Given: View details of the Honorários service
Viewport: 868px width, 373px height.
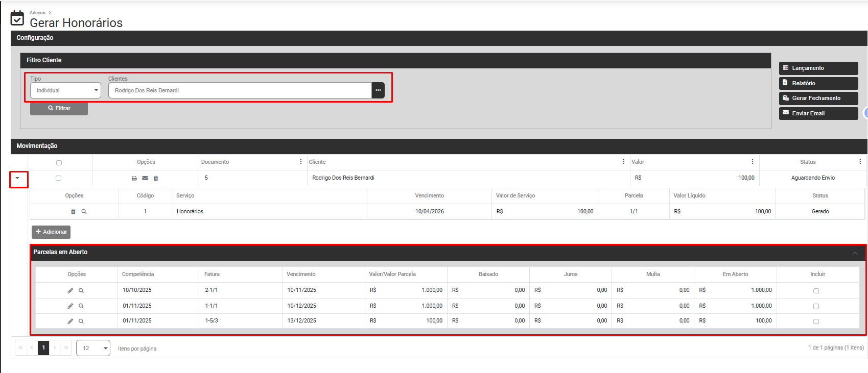Looking at the screenshot, I should click(x=84, y=212).
